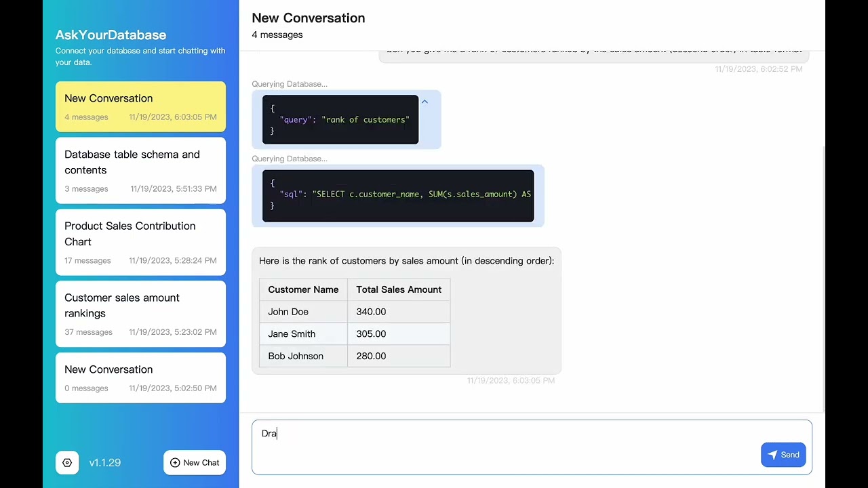Click the 340.00 sales amount cell
The image size is (868, 488).
(399, 312)
